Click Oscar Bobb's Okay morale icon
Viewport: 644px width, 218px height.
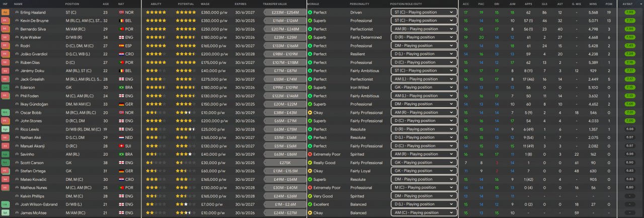pos(310,112)
